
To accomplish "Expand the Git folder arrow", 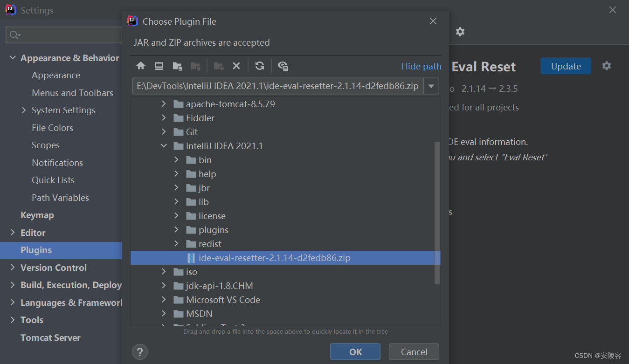I will [x=164, y=132].
